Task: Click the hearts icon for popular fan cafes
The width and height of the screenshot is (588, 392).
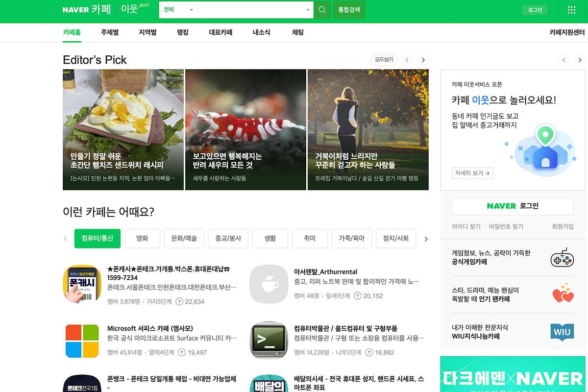Action: 563,294
